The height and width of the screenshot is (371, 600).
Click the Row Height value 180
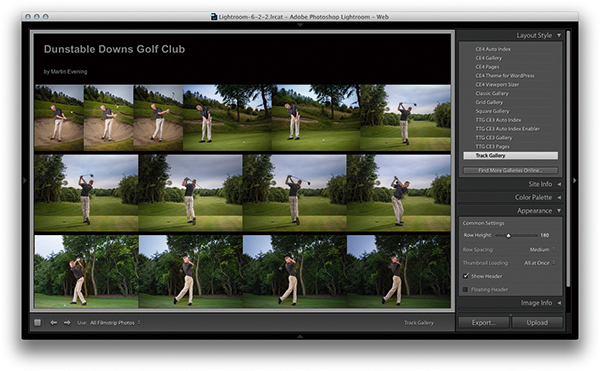pos(545,235)
